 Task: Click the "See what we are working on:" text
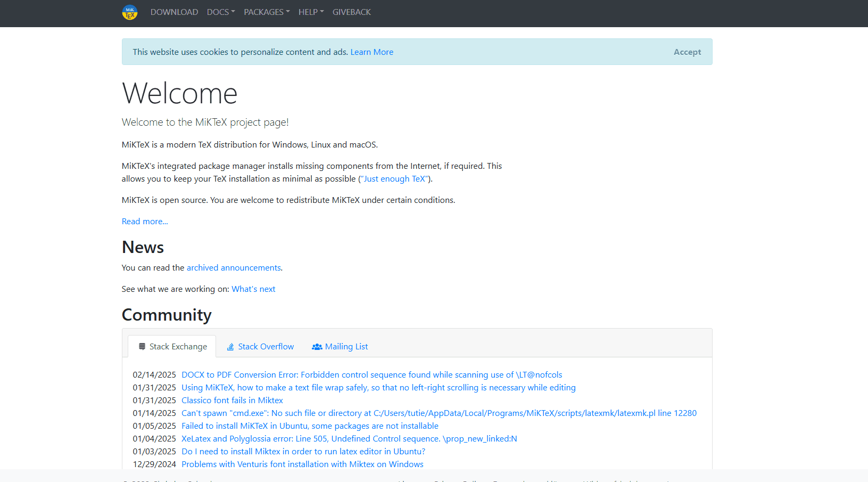click(x=176, y=289)
